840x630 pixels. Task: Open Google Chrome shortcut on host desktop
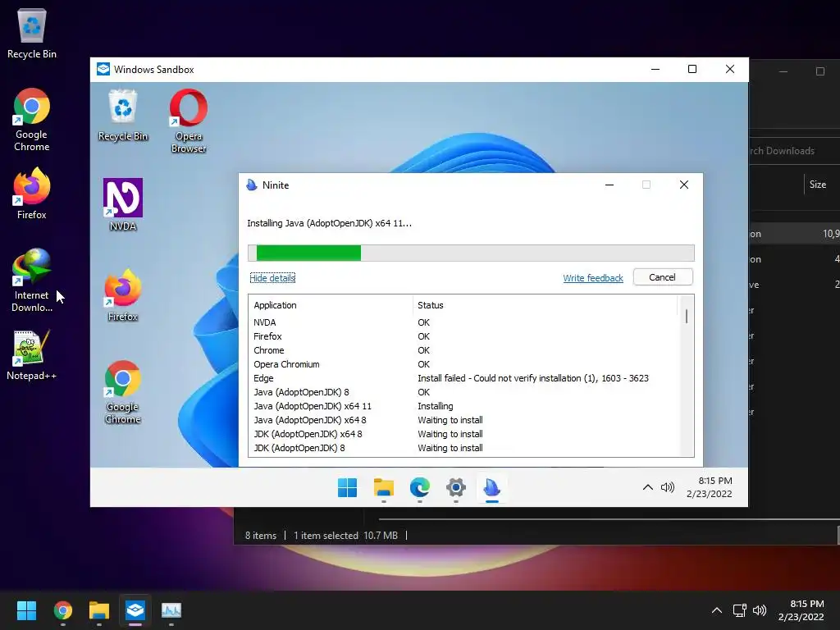32,120
